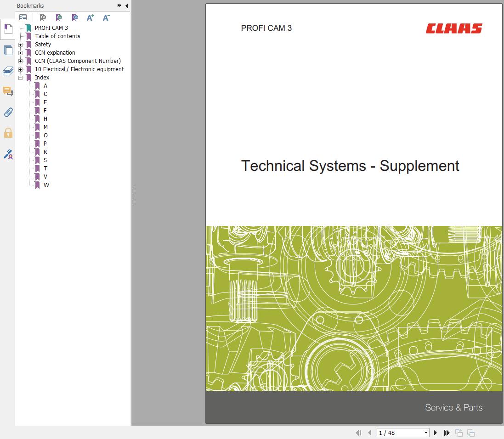Open the attachments paperclip panel
This screenshot has height=439, width=504.
8,112
